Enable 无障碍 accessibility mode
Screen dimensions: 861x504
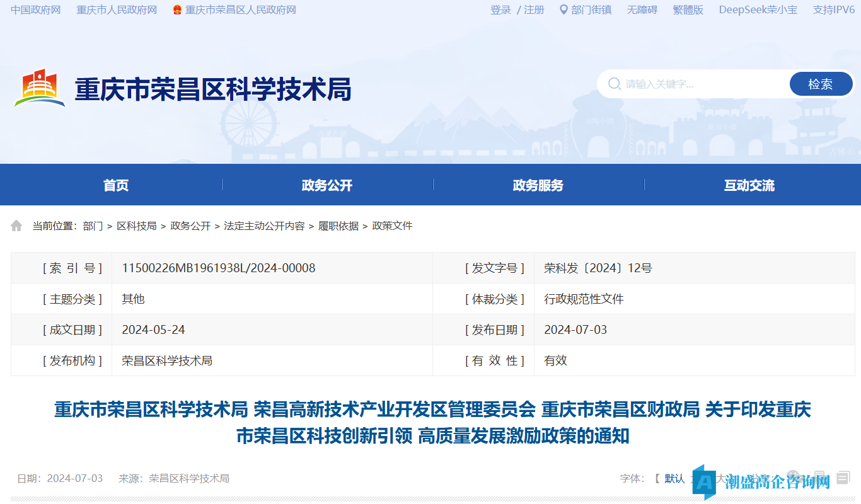click(x=642, y=9)
